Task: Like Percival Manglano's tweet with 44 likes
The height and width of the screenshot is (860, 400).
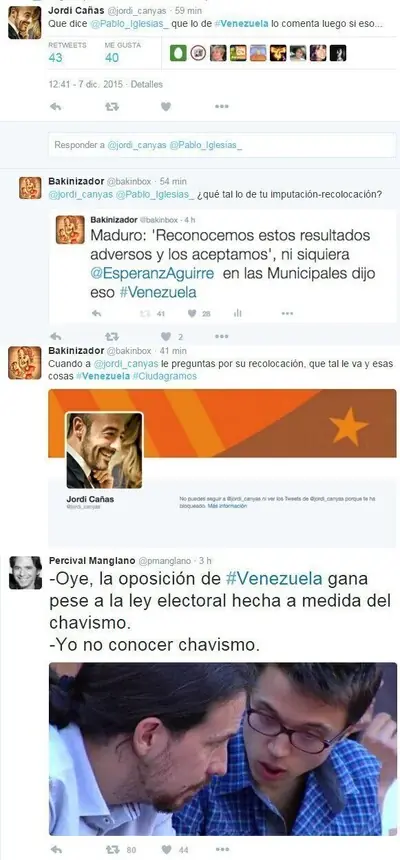Action: click(x=166, y=850)
